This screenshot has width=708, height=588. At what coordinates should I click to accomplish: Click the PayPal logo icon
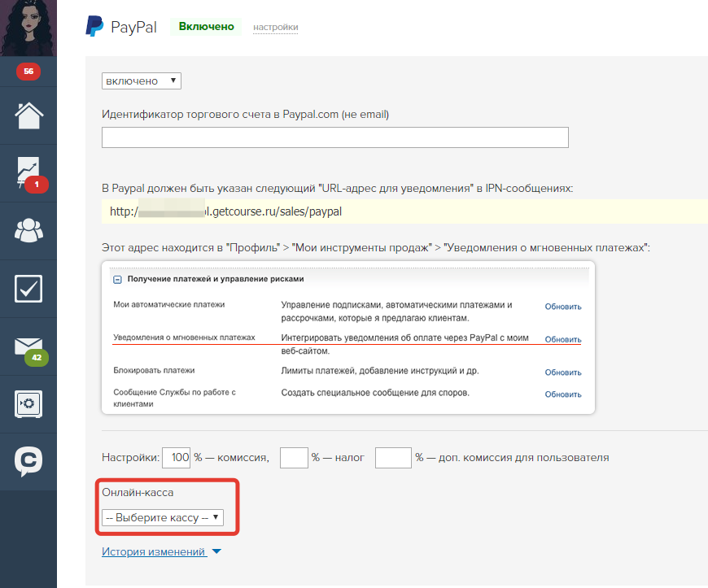pyautogui.click(x=95, y=26)
